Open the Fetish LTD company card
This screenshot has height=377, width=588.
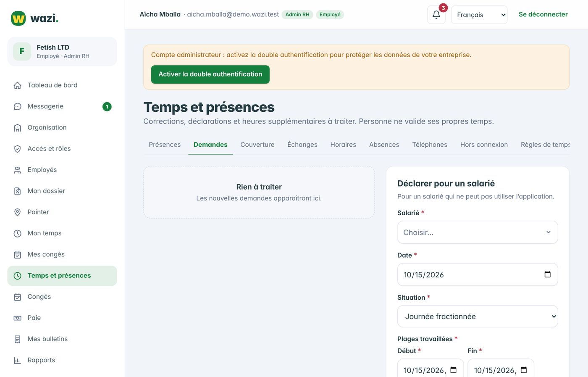pos(62,51)
